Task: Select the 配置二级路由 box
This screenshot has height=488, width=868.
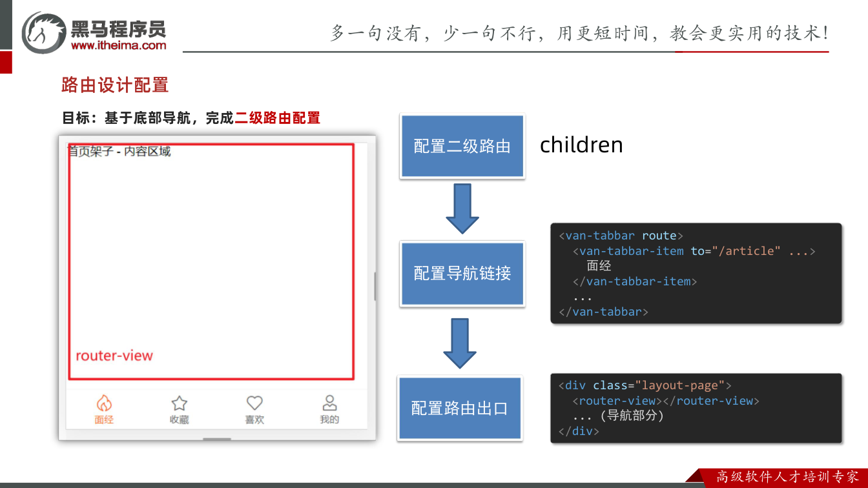Action: [462, 147]
